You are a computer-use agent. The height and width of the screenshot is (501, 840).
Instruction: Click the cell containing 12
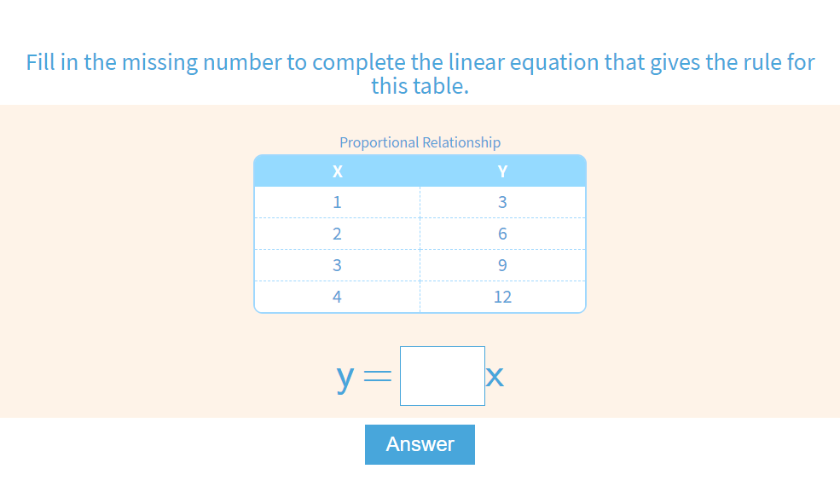[502, 297]
